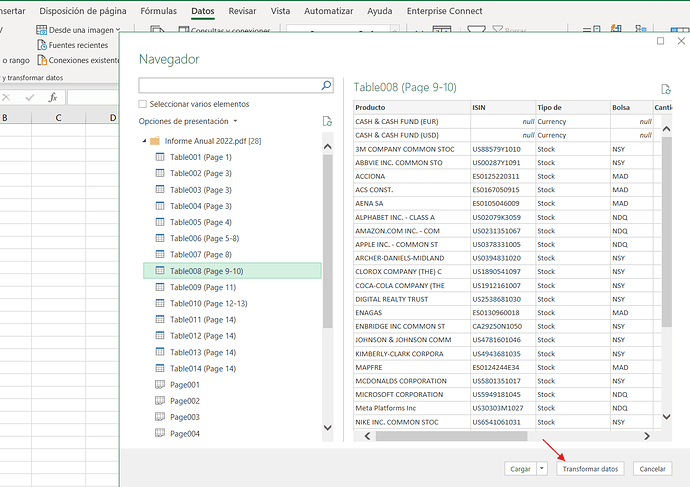The width and height of the screenshot is (690, 487).
Task: Click the preview horizontal scroll right arrow
Action: coord(646,436)
